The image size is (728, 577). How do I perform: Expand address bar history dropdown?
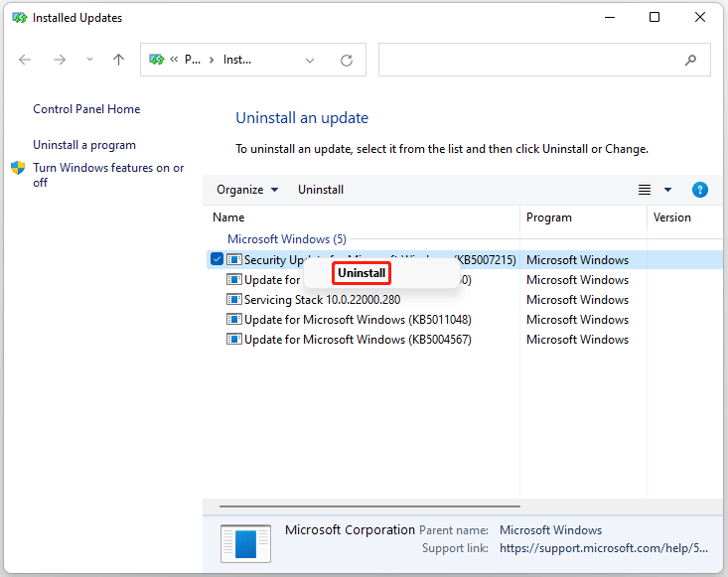click(x=310, y=61)
